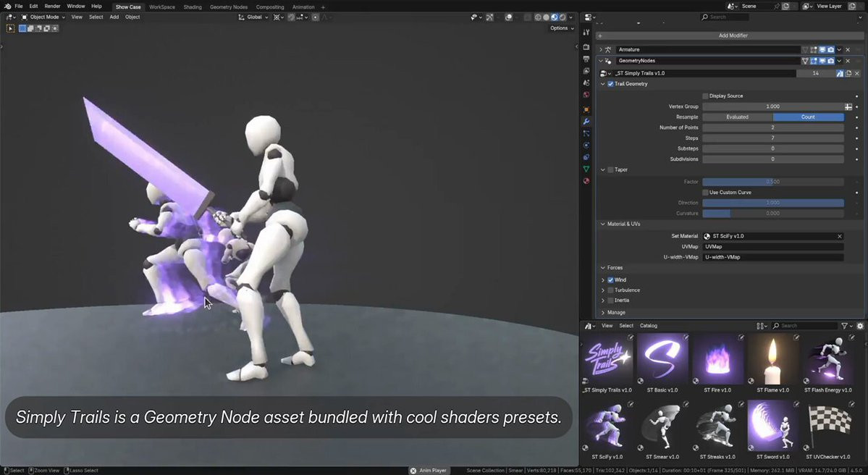Click the new scene icon beside Scene
Image resolution: width=868 pixels, height=475 pixels.
(785, 6)
